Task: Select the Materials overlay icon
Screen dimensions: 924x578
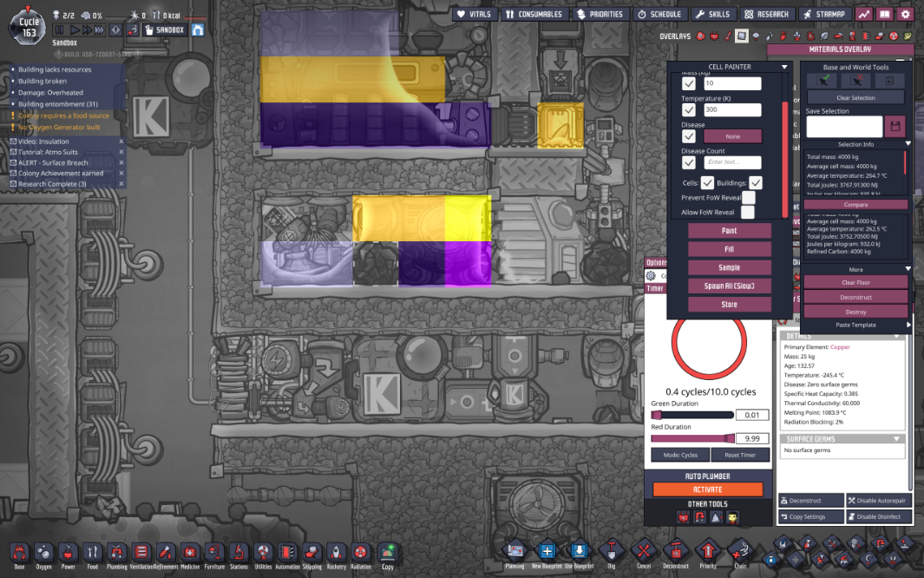Action: click(741, 36)
